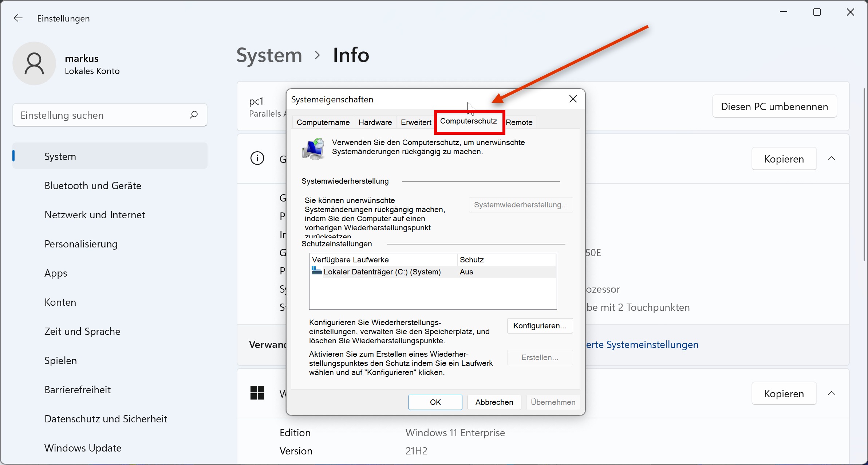Click the Konfigurieren... button

[540, 326]
